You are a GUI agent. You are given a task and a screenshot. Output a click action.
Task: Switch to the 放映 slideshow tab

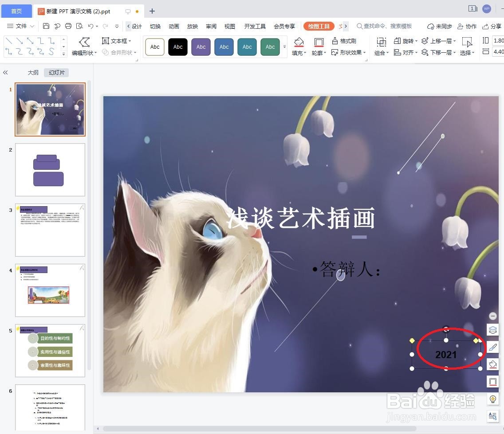(193, 26)
